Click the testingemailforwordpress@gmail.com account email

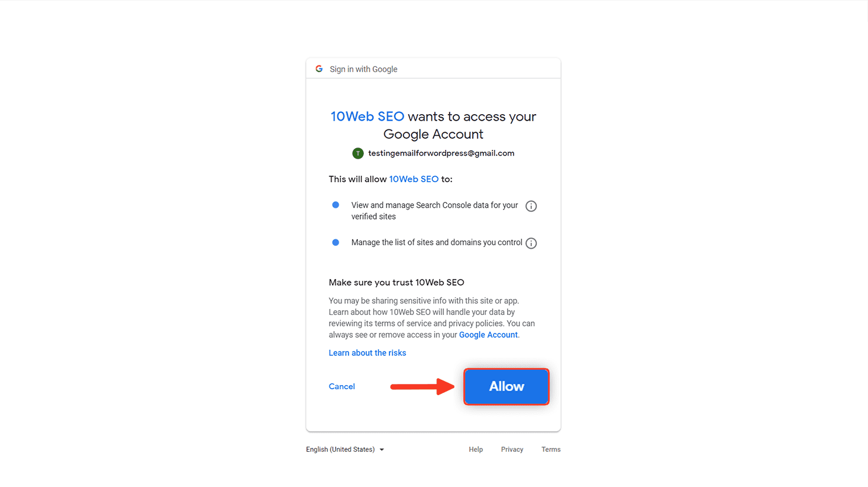[441, 153]
